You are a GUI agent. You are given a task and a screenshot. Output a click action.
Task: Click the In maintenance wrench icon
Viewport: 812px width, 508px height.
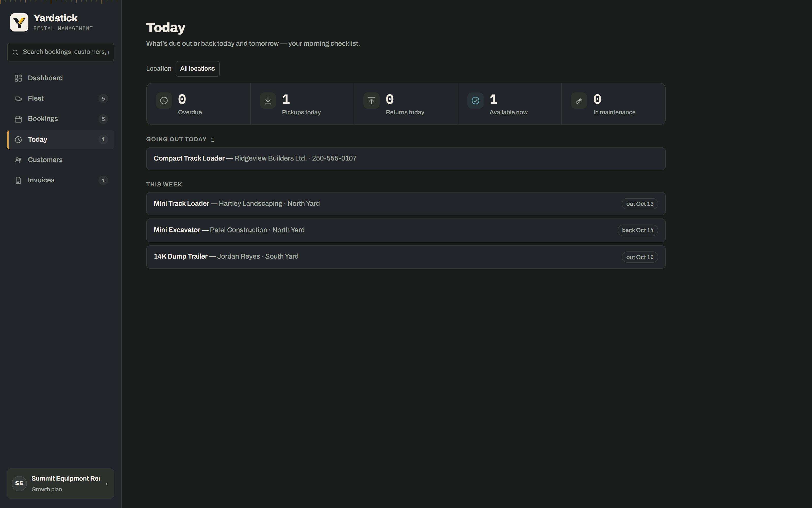[579, 101]
